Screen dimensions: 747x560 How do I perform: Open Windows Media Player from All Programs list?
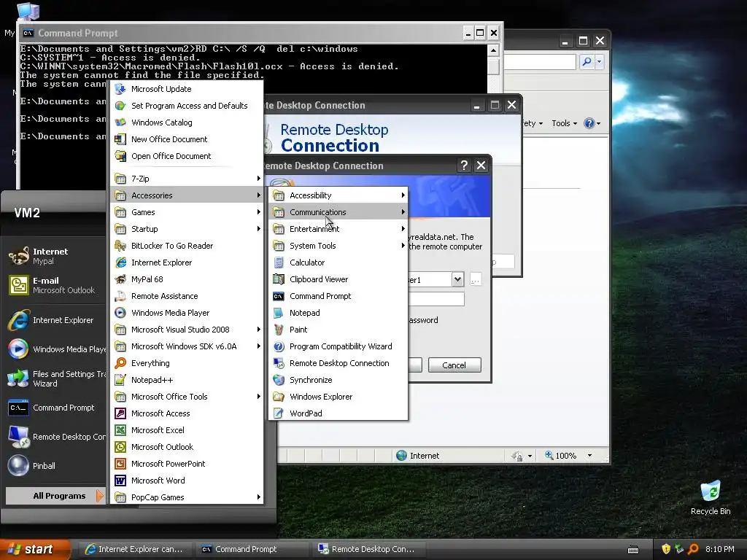(187, 313)
